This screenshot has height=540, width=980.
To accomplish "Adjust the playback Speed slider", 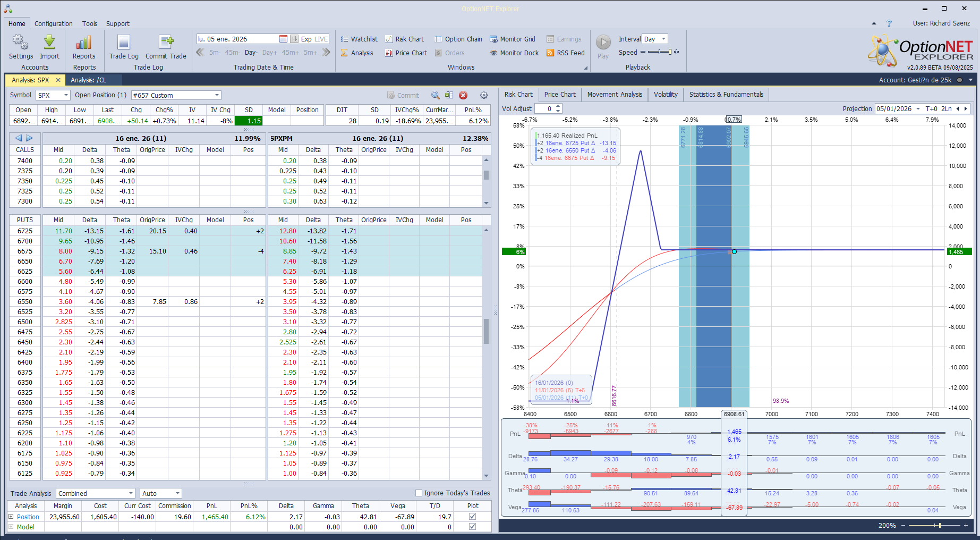I will point(659,52).
